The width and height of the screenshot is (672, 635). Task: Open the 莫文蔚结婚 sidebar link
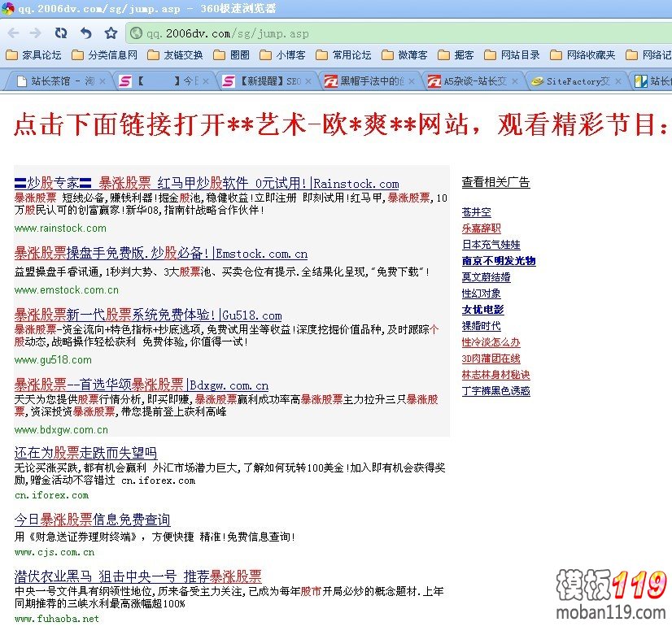(486, 277)
